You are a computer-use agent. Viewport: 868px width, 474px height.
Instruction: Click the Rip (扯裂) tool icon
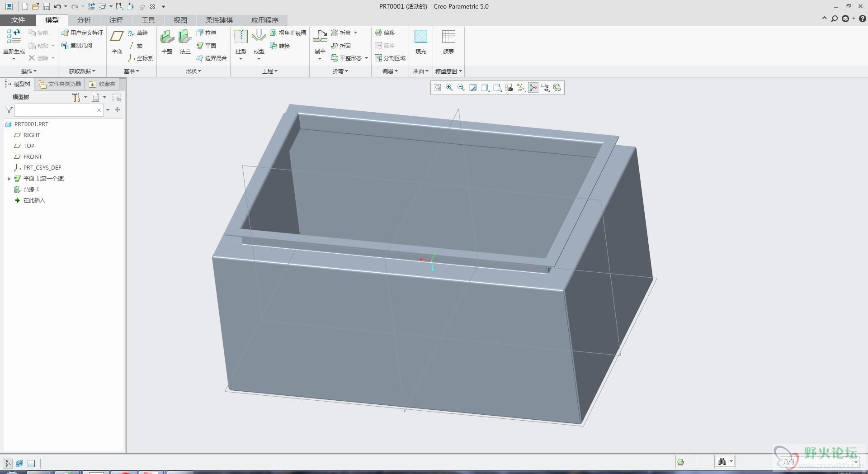click(x=241, y=37)
